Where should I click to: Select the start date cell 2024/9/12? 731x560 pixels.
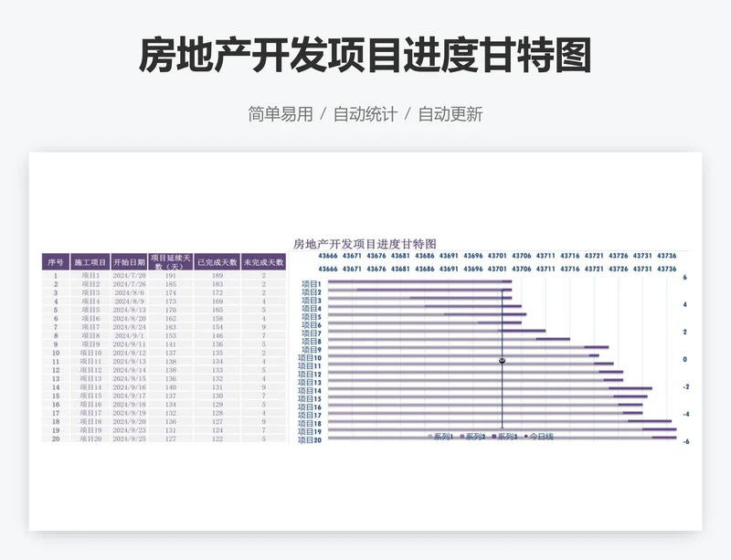pyautogui.click(x=129, y=353)
